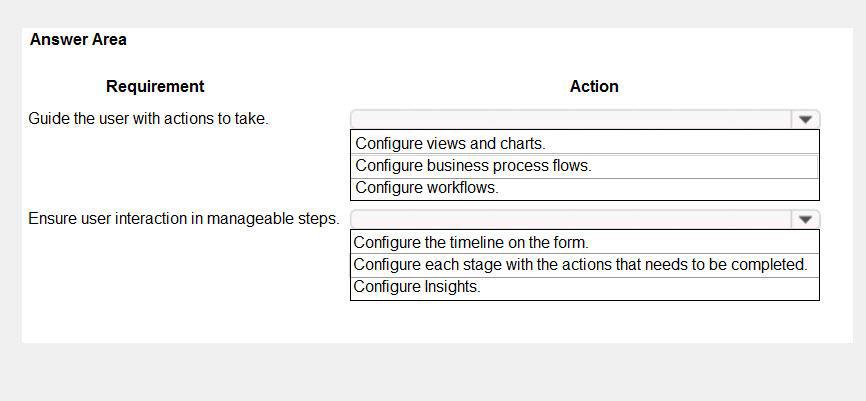This screenshot has height=401, width=866.
Task: Pick Configure the timeline on the form
Action: pyautogui.click(x=584, y=242)
